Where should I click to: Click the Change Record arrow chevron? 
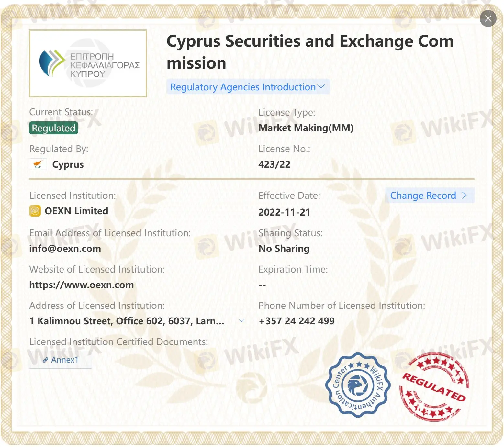click(464, 195)
